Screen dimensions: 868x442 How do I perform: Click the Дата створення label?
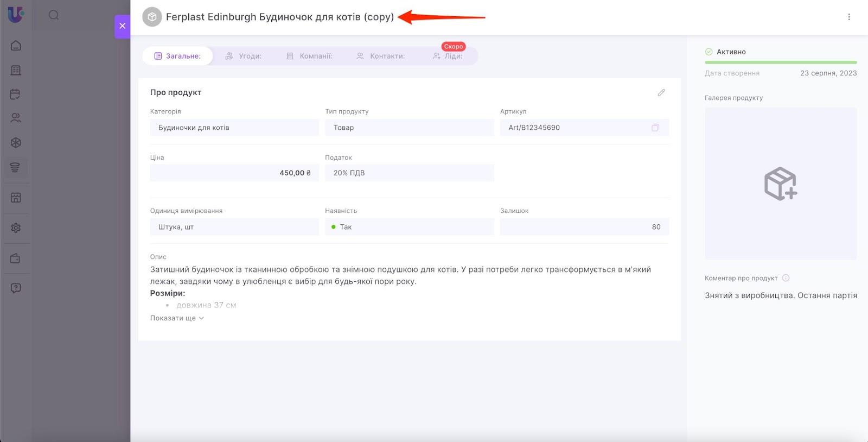click(732, 73)
